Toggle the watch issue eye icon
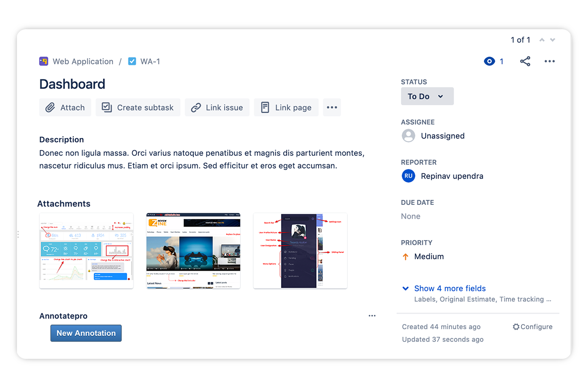Viewport: 588px width, 389px height. [x=489, y=61]
